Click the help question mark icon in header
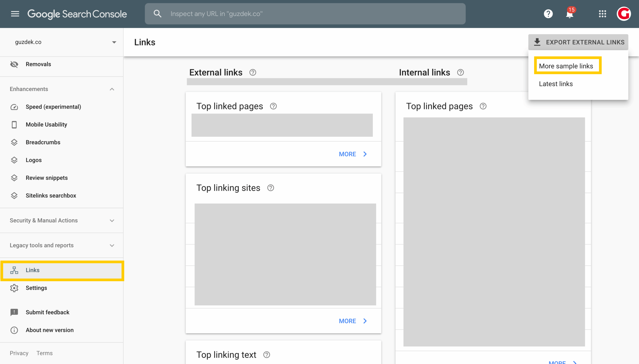 coord(548,14)
